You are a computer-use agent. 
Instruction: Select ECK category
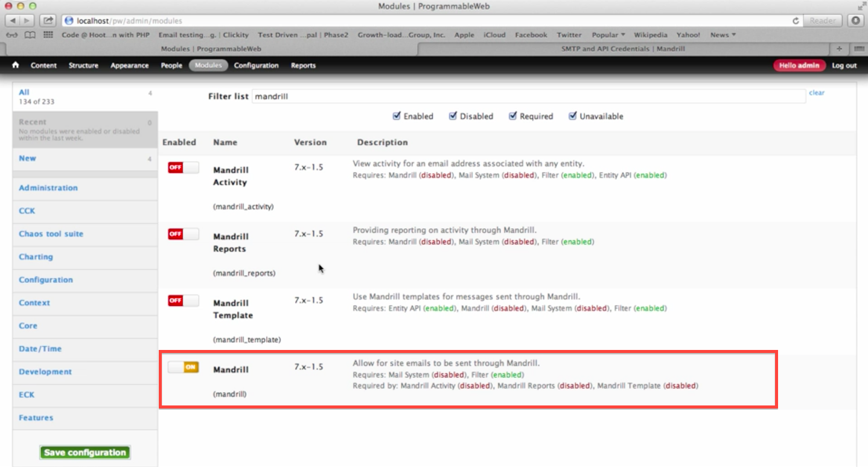(85, 394)
